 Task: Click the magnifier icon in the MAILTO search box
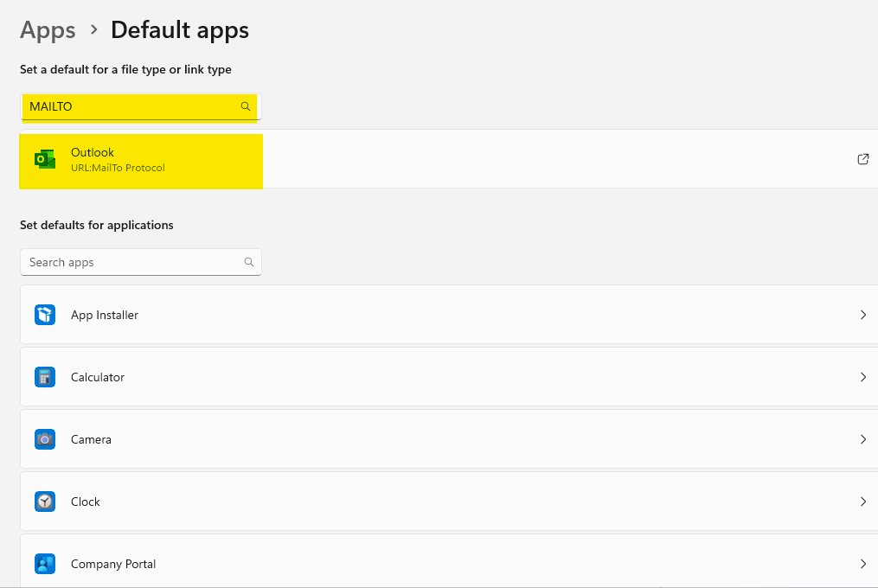[246, 105]
